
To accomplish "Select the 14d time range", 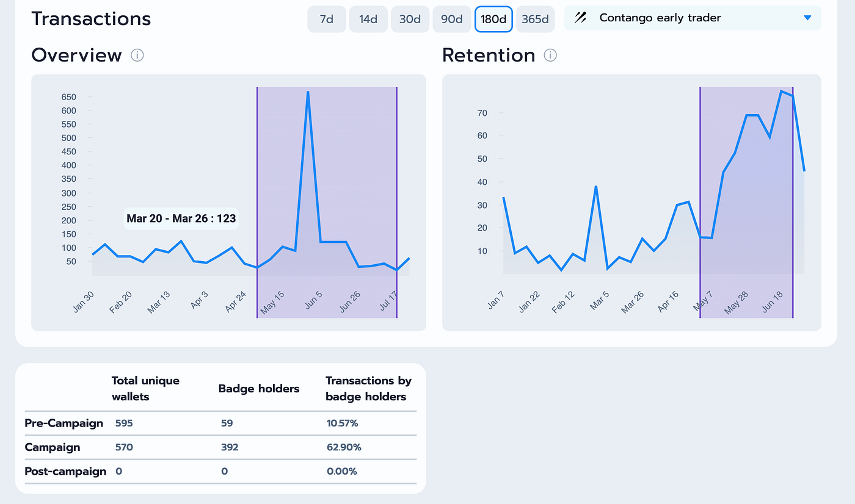I will click(368, 19).
